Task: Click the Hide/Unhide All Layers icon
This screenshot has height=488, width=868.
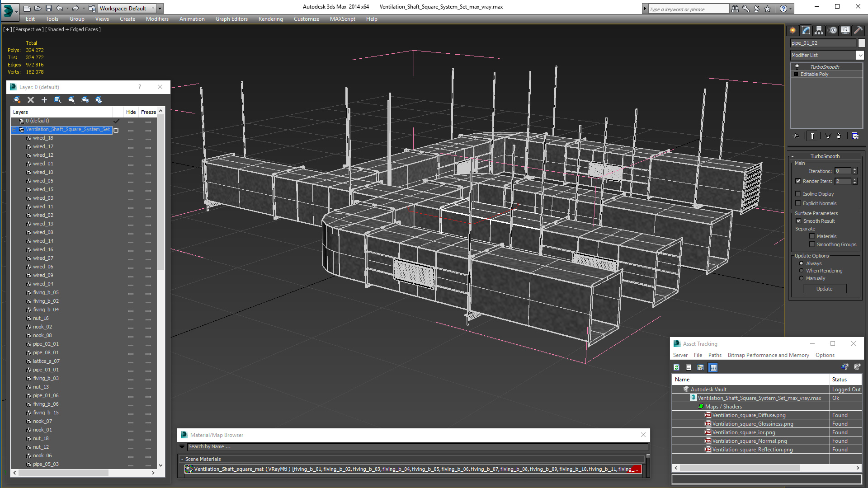Action: 85,100
